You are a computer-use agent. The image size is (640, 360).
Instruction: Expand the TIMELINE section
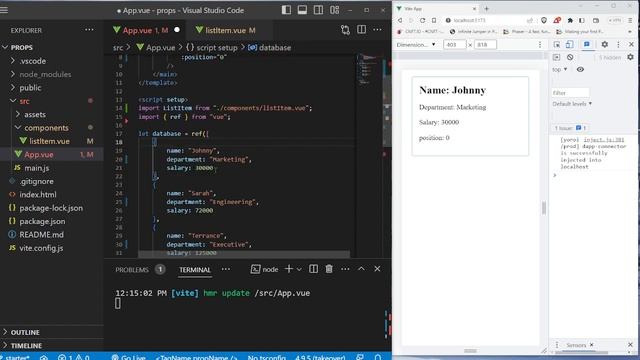point(52,346)
